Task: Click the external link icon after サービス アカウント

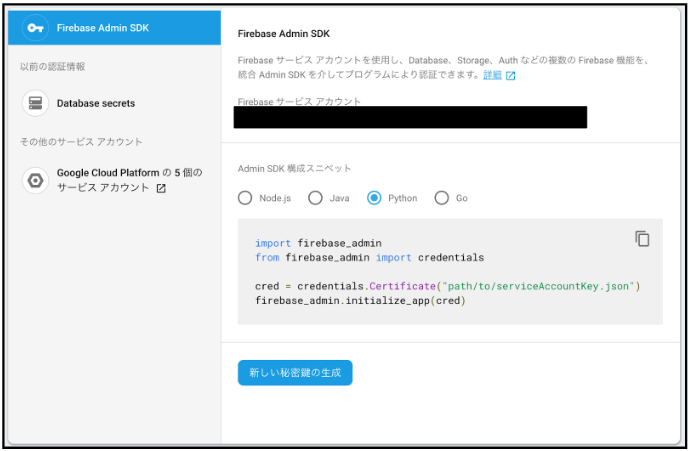Action: [x=161, y=188]
